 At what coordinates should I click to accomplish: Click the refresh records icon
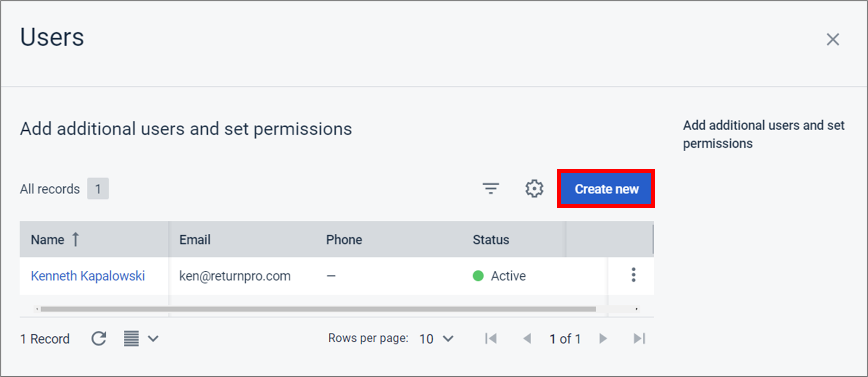tap(99, 339)
